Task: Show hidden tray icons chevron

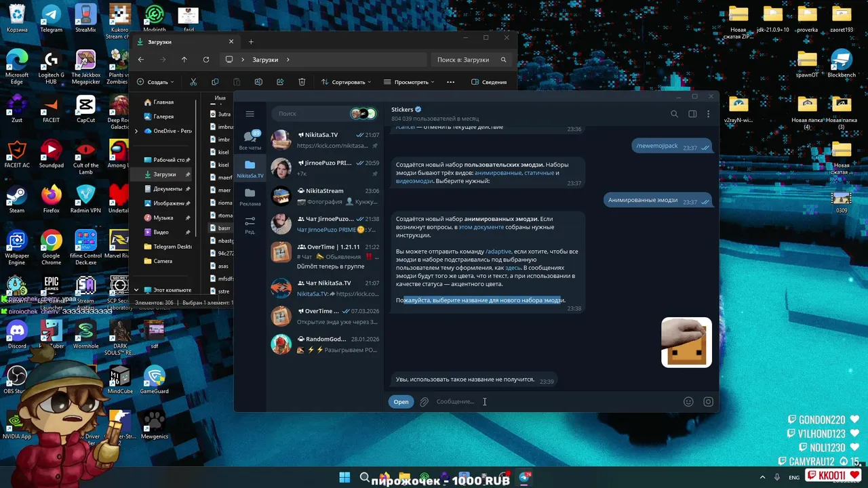Action: click(x=762, y=477)
